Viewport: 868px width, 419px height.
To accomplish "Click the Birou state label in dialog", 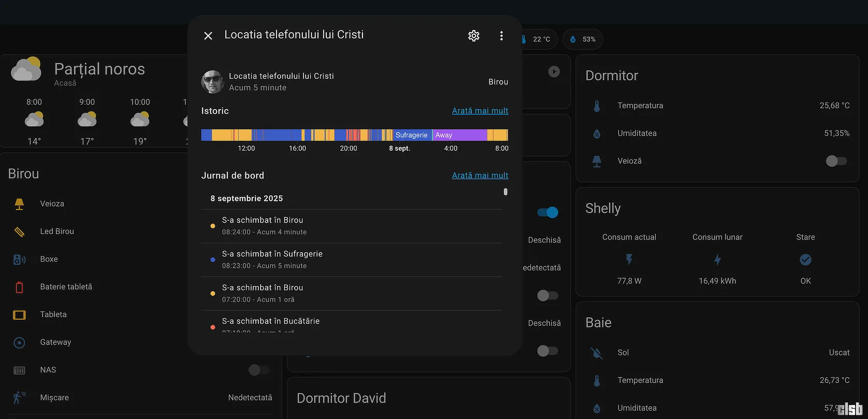I will (498, 82).
